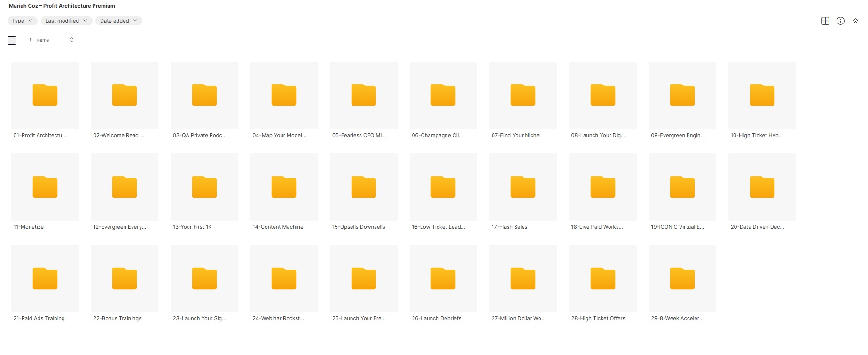
Task: Click the 15-Upsells Downsells label
Action: (x=359, y=227)
